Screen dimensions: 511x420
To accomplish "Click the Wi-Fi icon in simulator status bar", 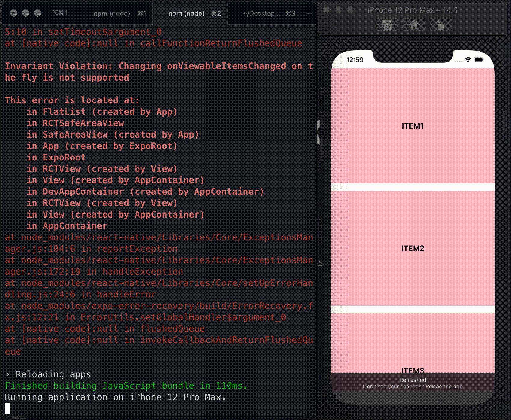I will (x=468, y=59).
